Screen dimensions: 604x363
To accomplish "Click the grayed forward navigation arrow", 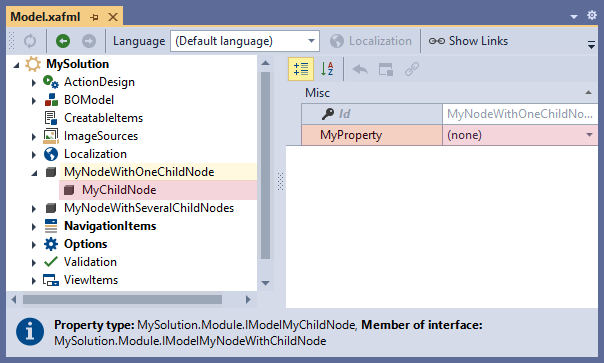I will pyautogui.click(x=89, y=41).
